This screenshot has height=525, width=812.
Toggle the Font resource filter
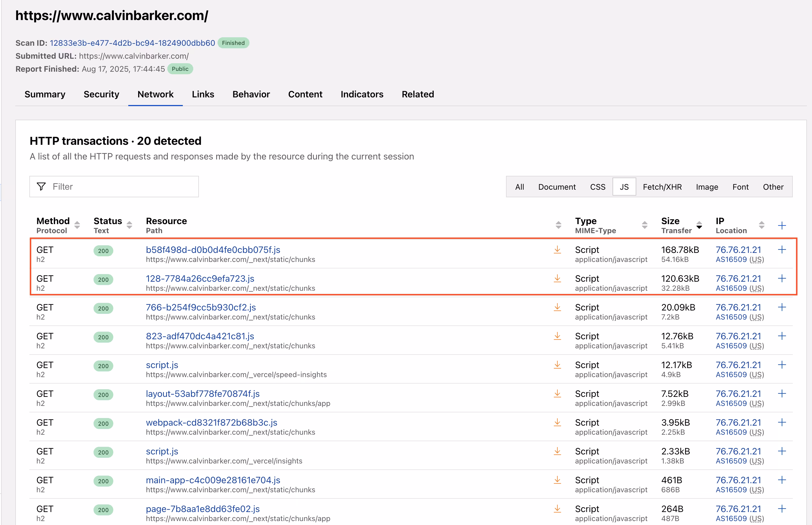(x=740, y=187)
